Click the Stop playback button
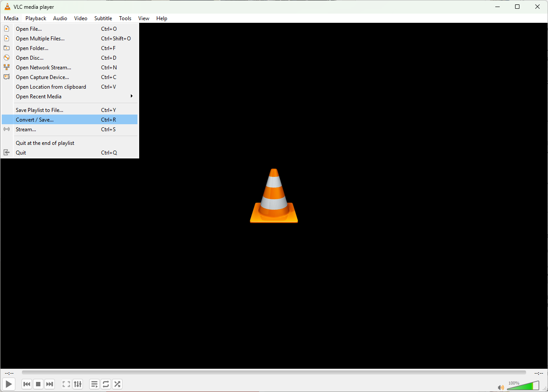 coord(38,384)
